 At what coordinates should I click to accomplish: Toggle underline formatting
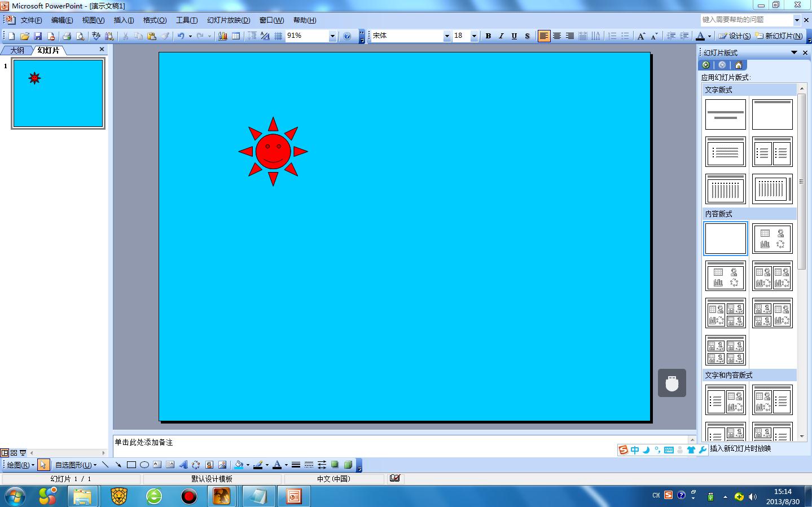click(x=514, y=36)
